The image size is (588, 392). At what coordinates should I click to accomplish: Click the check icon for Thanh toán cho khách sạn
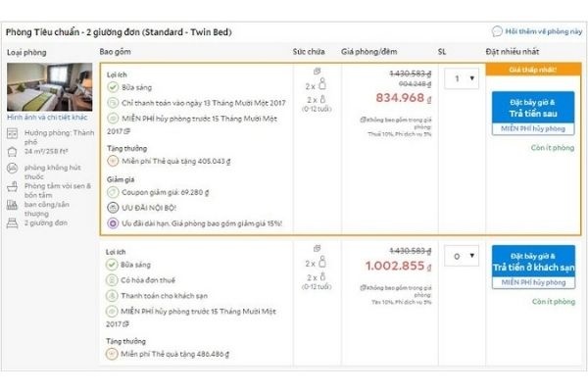coord(114,294)
